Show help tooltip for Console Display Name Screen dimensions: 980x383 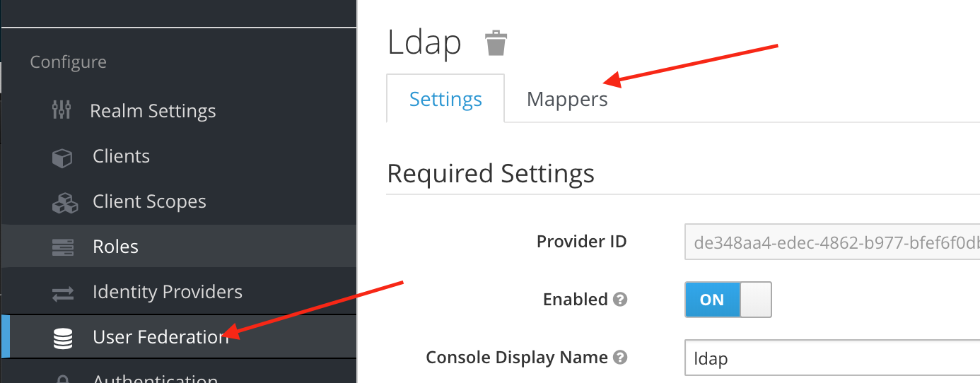[x=620, y=358]
